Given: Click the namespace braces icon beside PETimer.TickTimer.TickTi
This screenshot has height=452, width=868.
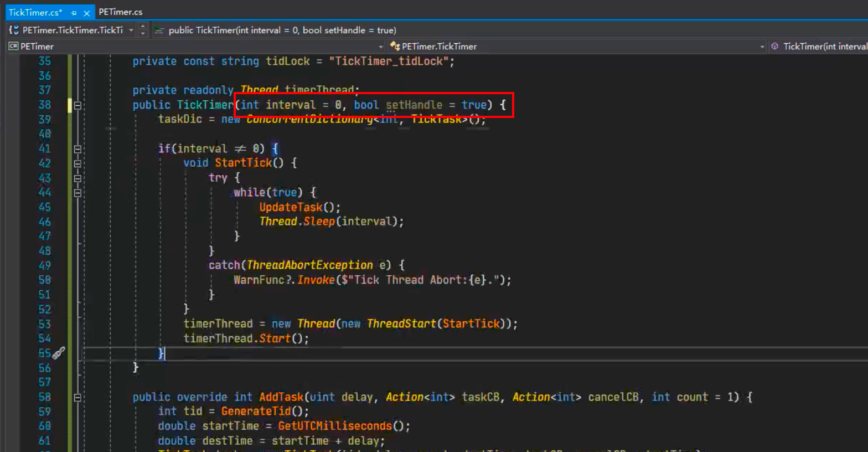Looking at the screenshot, I should click(x=14, y=30).
